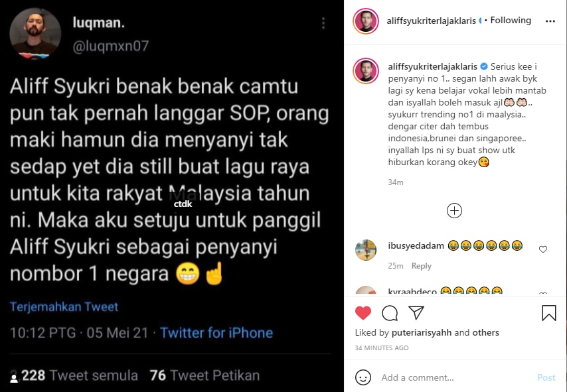Save post using bookmark icon
The image size is (567, 392).
click(x=548, y=313)
